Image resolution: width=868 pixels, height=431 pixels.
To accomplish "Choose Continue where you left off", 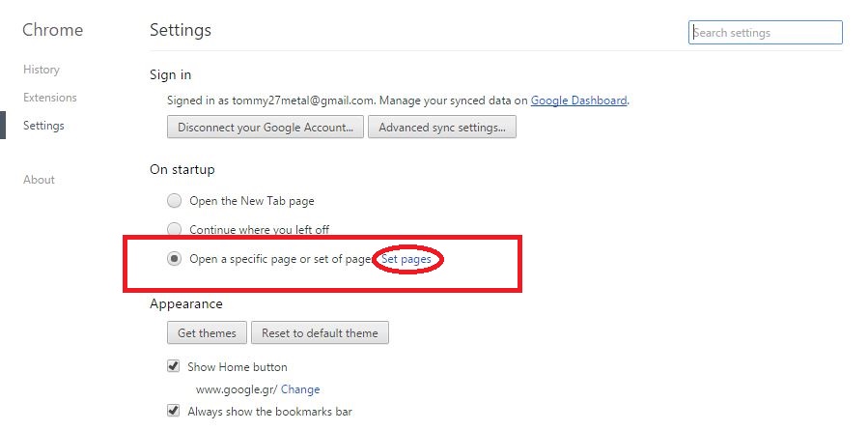I will click(174, 230).
